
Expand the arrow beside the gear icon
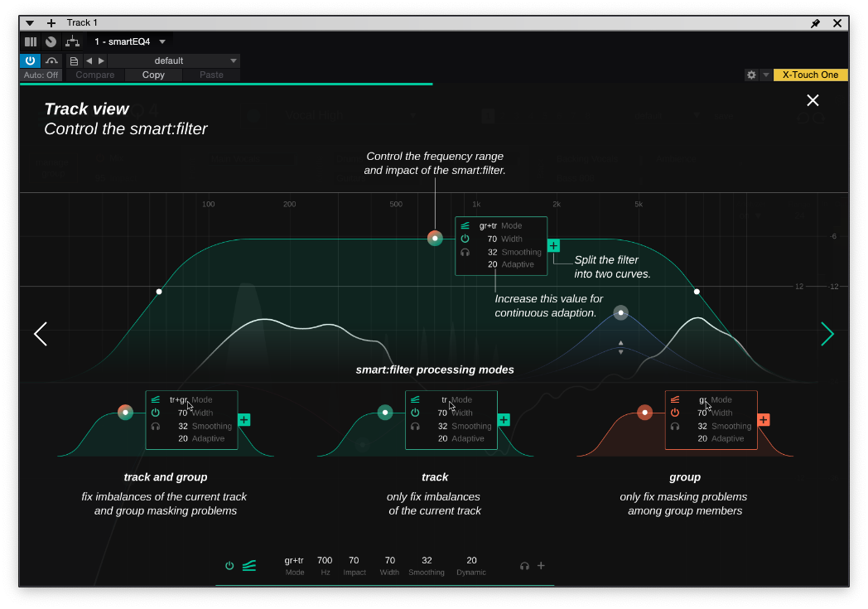(x=766, y=75)
